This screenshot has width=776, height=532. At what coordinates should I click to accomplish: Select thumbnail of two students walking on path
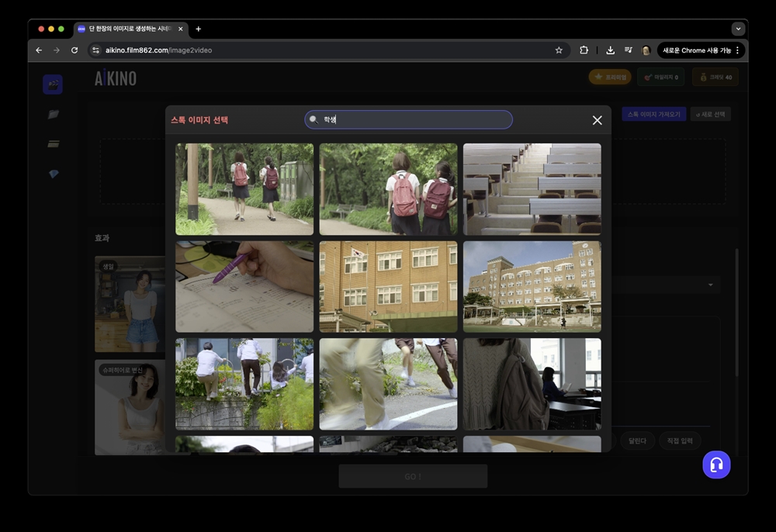244,188
